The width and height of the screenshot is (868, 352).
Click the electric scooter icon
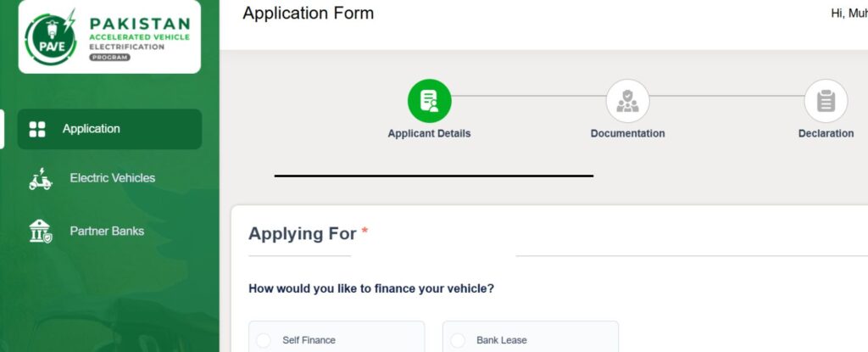pyautogui.click(x=40, y=178)
